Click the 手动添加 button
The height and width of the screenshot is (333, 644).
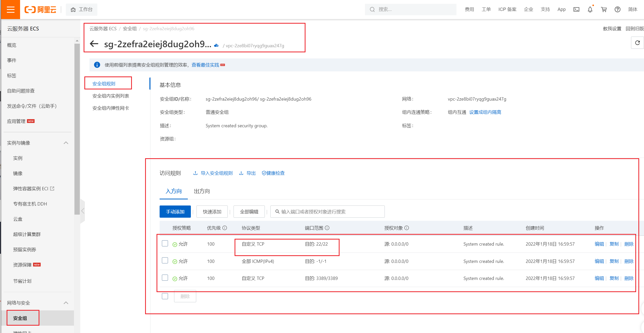click(175, 212)
